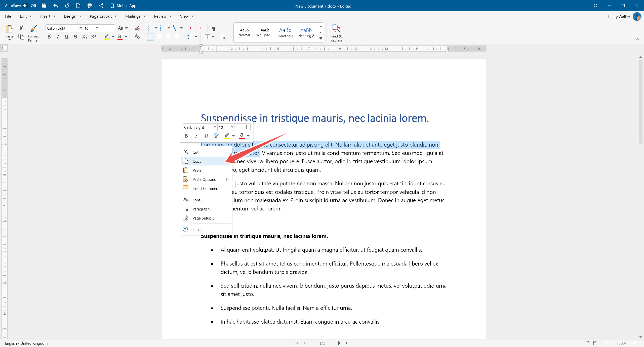This screenshot has height=347, width=644.
Task: Toggle the AutoSave switch
Action: tap(26, 6)
